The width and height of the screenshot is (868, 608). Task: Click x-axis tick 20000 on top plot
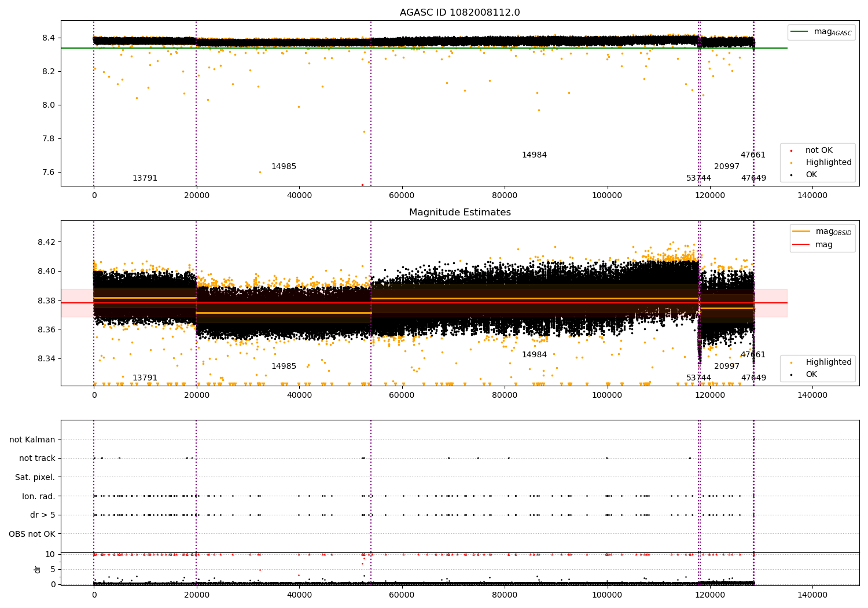pos(196,196)
